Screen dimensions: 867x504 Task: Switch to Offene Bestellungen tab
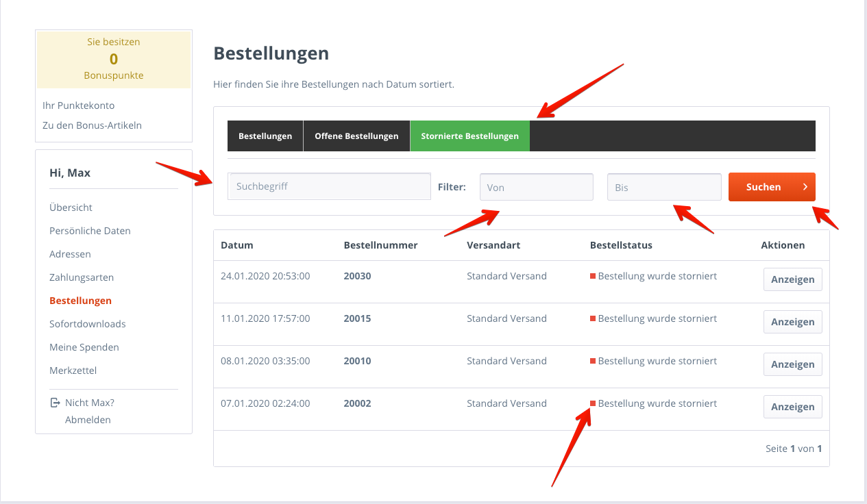pyautogui.click(x=356, y=136)
